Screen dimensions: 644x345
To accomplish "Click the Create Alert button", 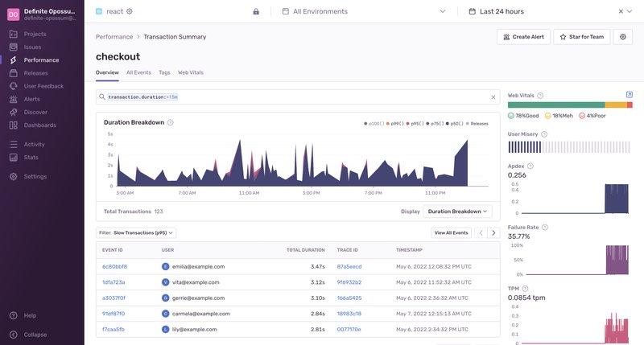I will coord(522,37).
